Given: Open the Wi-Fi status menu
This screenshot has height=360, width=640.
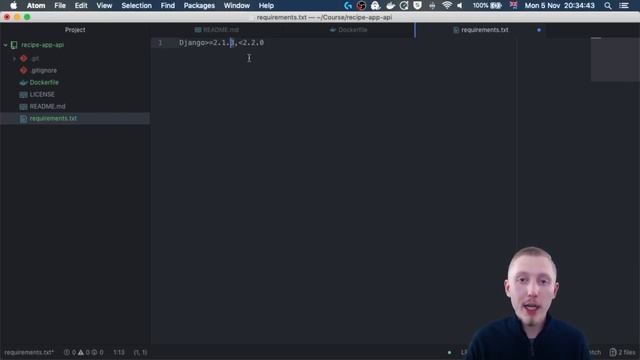Looking at the screenshot, I should tap(447, 5).
